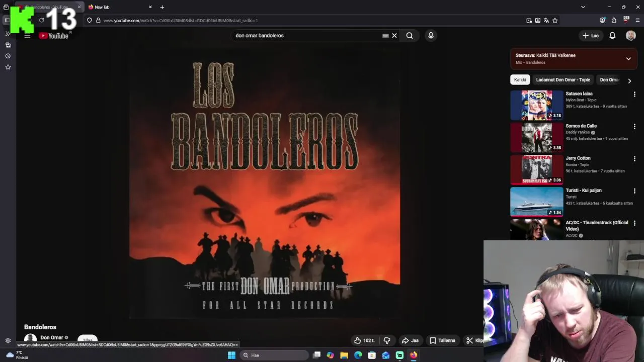Select the Ladannut Don Omar - Topic chip
Viewport: 644px width, 362px height.
pyautogui.click(x=563, y=79)
